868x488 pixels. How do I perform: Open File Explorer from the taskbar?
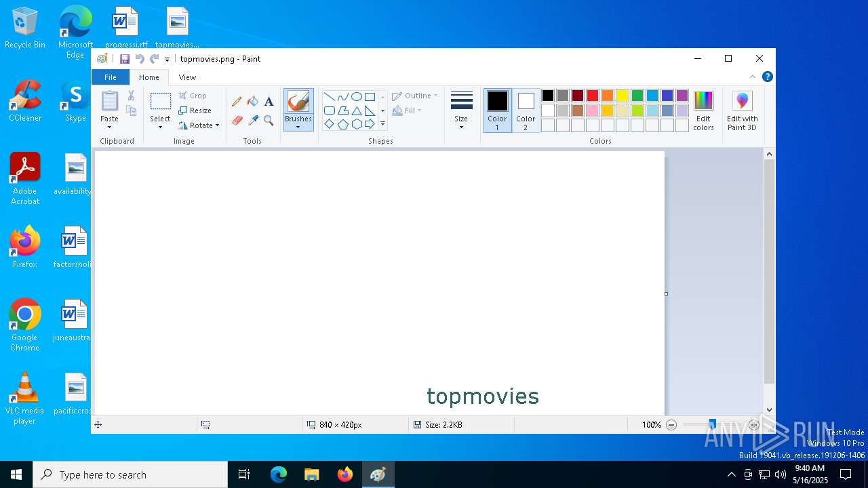[312, 474]
